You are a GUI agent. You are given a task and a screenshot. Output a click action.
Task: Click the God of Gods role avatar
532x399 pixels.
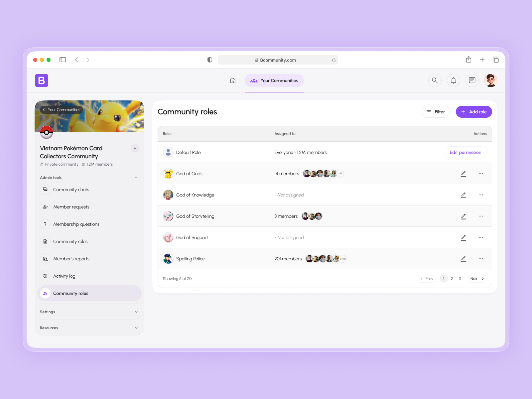click(x=168, y=174)
